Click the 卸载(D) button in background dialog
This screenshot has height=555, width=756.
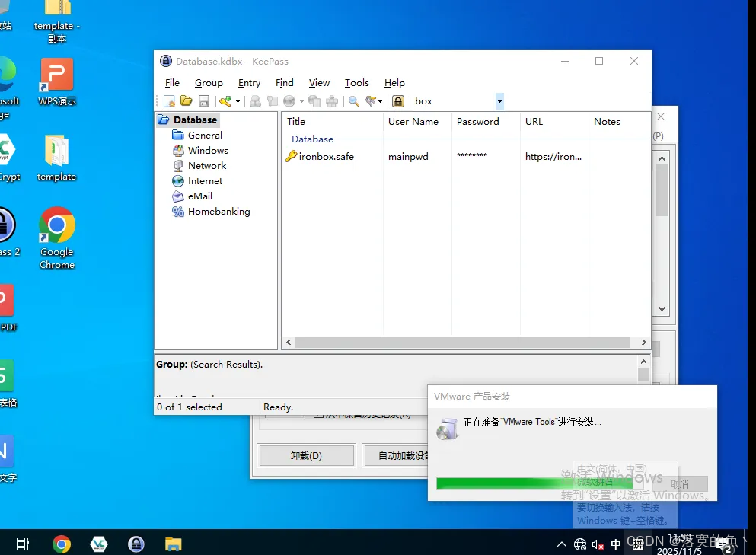(307, 456)
